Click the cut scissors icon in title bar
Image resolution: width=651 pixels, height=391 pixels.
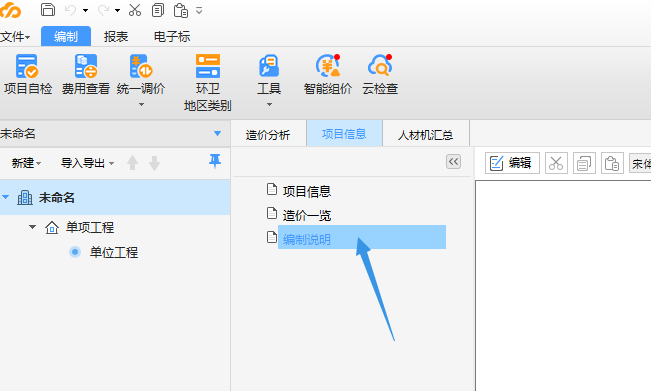[x=135, y=10]
